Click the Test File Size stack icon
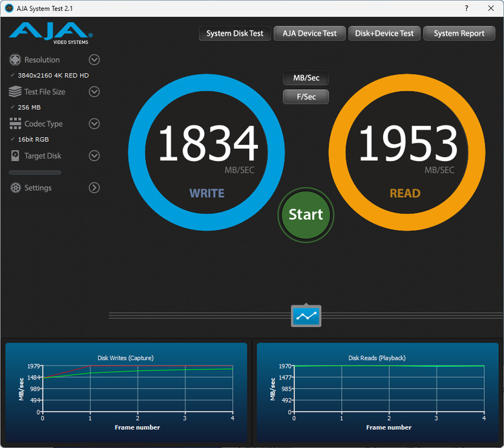504x448 pixels. [x=15, y=92]
